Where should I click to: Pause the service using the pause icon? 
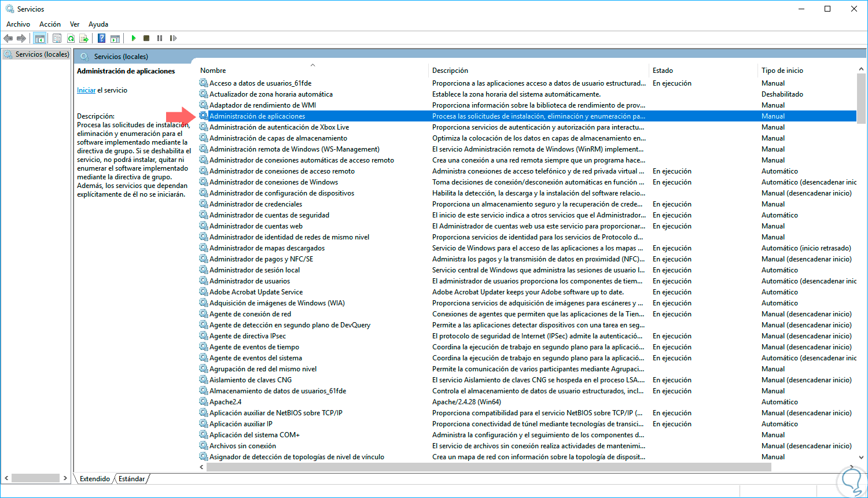160,38
